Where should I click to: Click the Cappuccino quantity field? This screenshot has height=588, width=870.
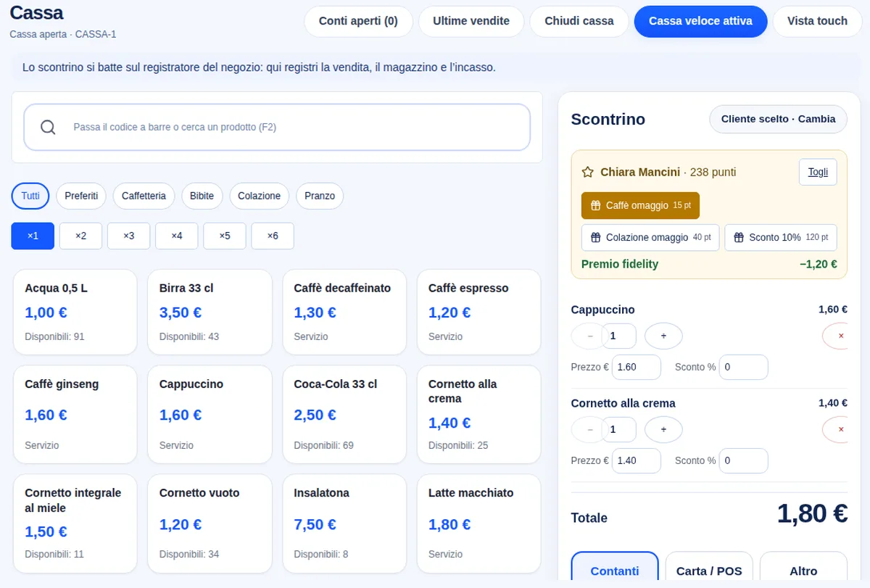click(x=619, y=336)
